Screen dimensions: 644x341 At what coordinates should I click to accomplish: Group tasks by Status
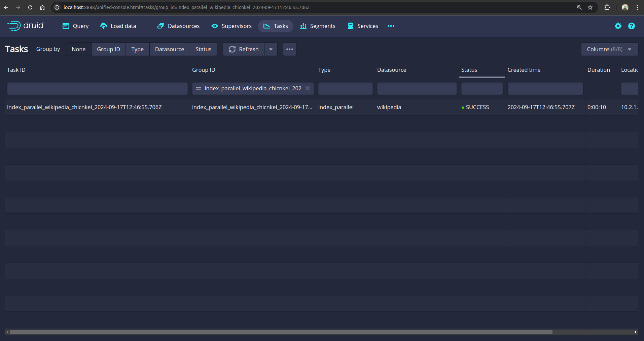[203, 49]
